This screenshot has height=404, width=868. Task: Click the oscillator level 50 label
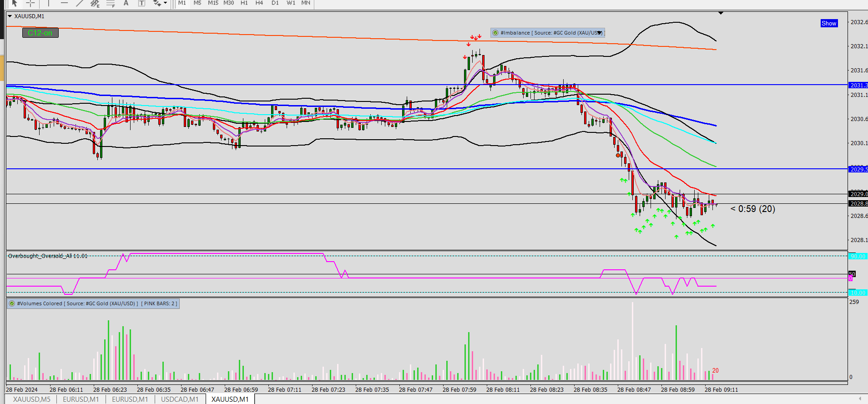click(x=852, y=274)
